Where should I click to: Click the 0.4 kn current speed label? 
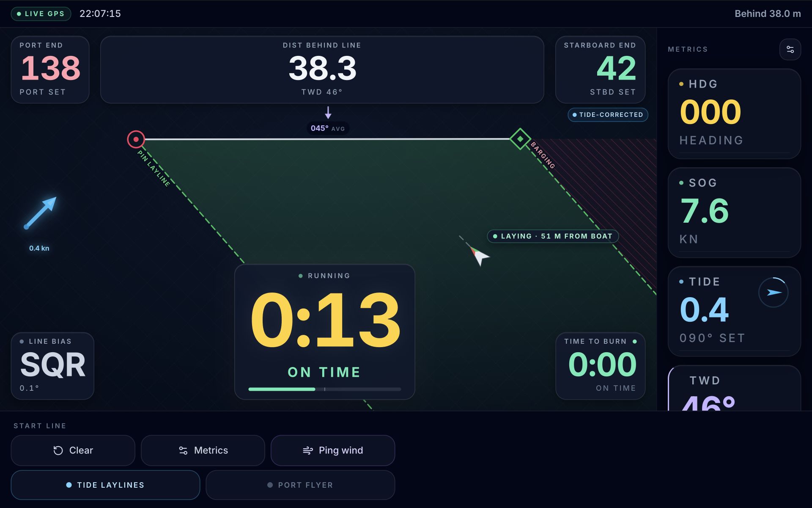pyautogui.click(x=39, y=248)
